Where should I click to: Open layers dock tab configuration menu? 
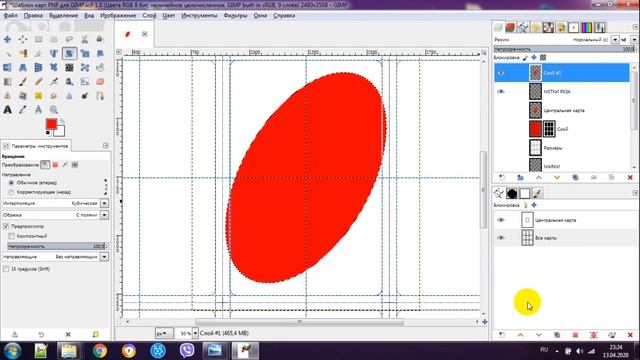coord(635,27)
